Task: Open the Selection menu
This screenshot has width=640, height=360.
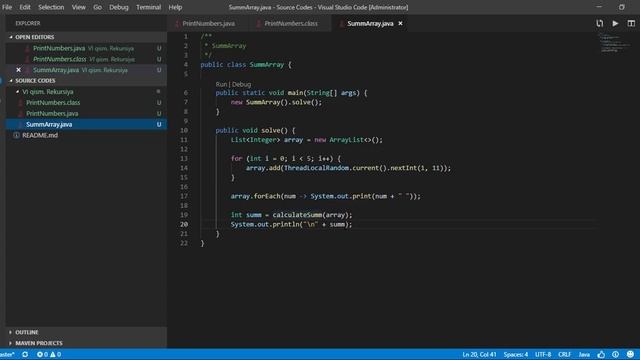Action: click(x=51, y=7)
